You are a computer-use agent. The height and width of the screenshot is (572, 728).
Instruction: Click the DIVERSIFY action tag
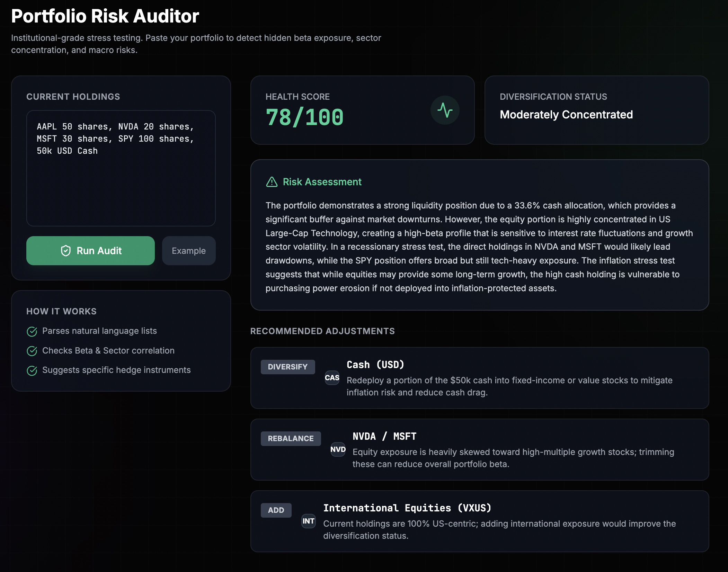click(287, 367)
